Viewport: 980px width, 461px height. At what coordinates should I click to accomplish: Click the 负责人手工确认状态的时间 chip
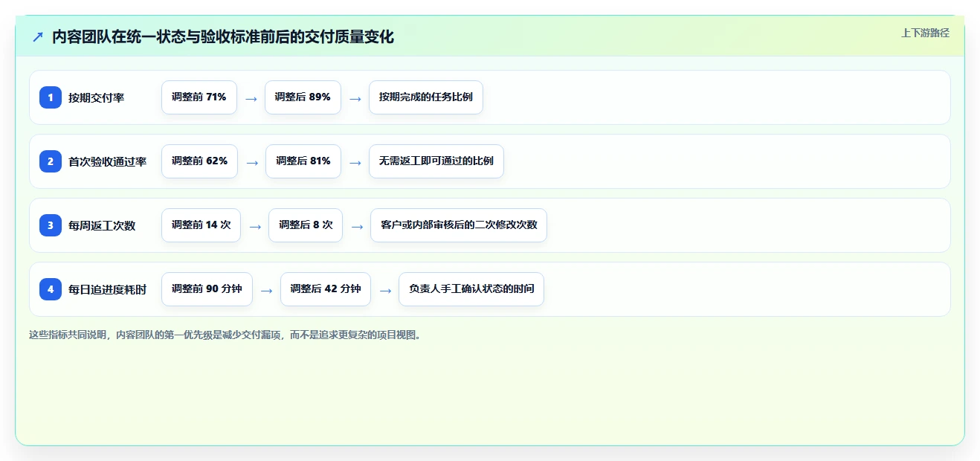[471, 289]
